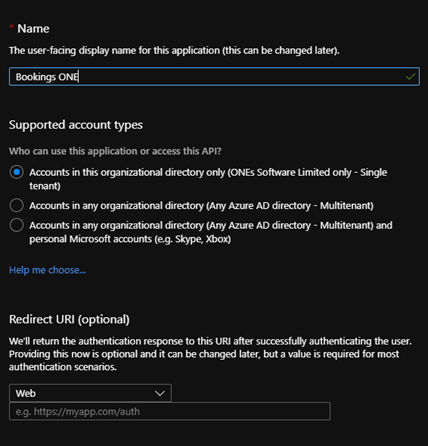Click the red required asterisk beside Name

tap(11, 26)
